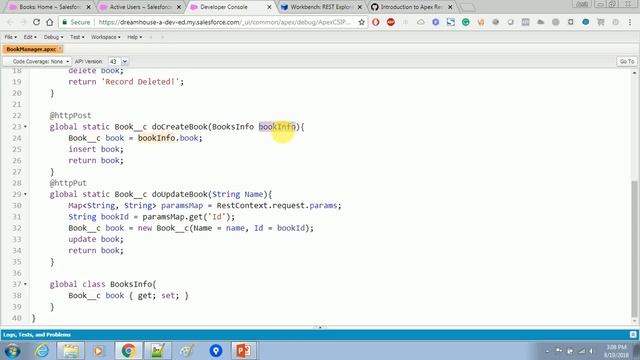
Task: Collapse code fold at line 29
Action: click(25, 194)
